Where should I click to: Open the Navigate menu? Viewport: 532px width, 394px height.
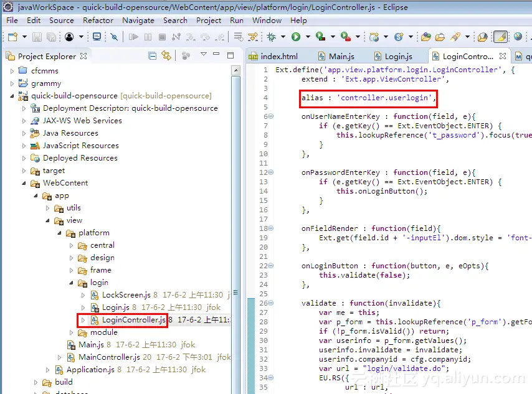tap(138, 21)
